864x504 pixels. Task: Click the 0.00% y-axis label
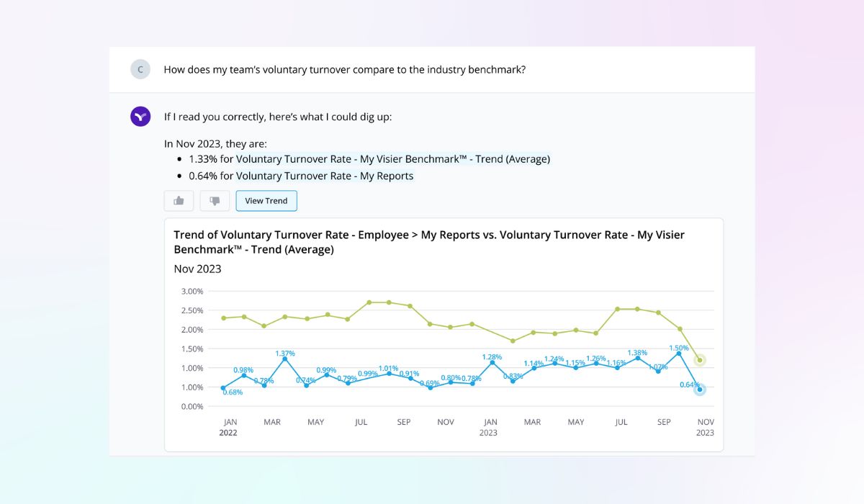pos(192,406)
